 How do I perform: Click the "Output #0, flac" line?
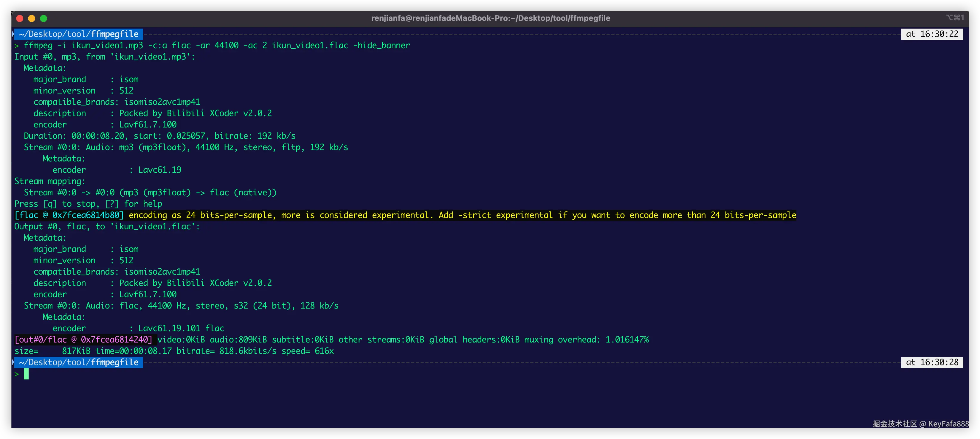[x=106, y=227]
